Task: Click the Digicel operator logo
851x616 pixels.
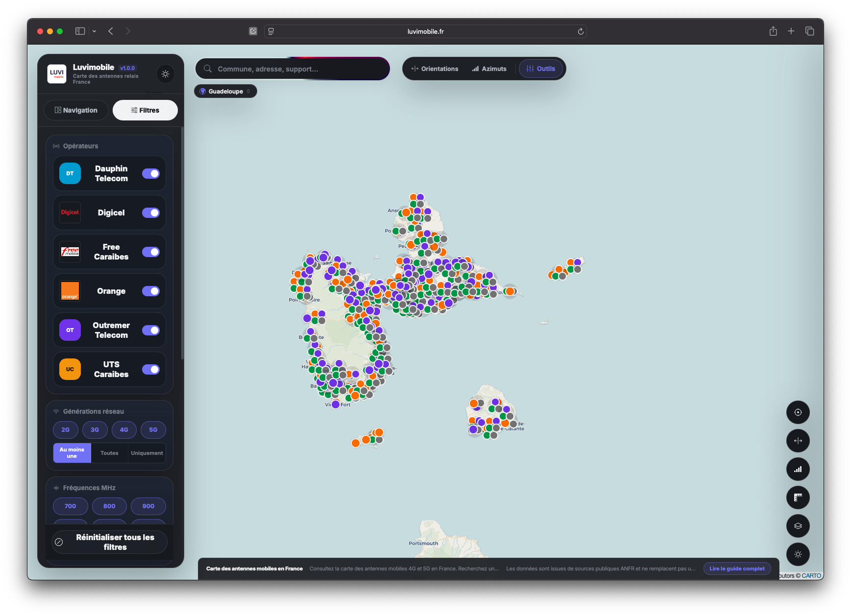Action: click(70, 213)
